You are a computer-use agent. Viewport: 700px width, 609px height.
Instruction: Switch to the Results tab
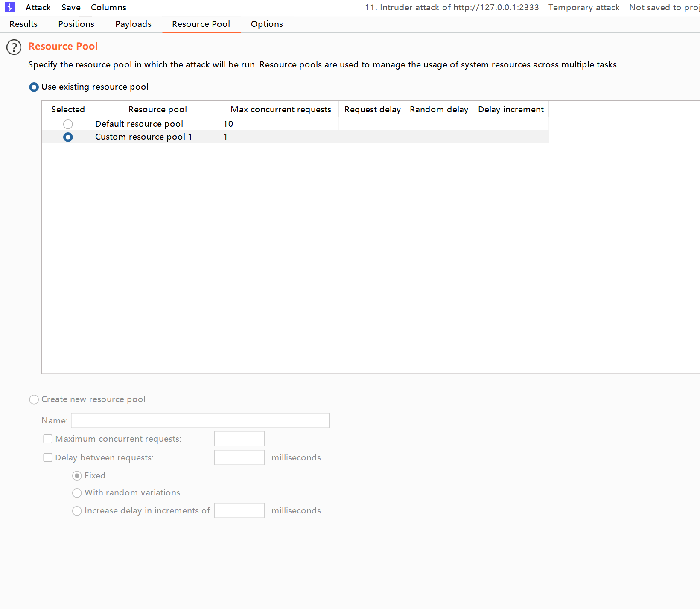click(x=23, y=24)
